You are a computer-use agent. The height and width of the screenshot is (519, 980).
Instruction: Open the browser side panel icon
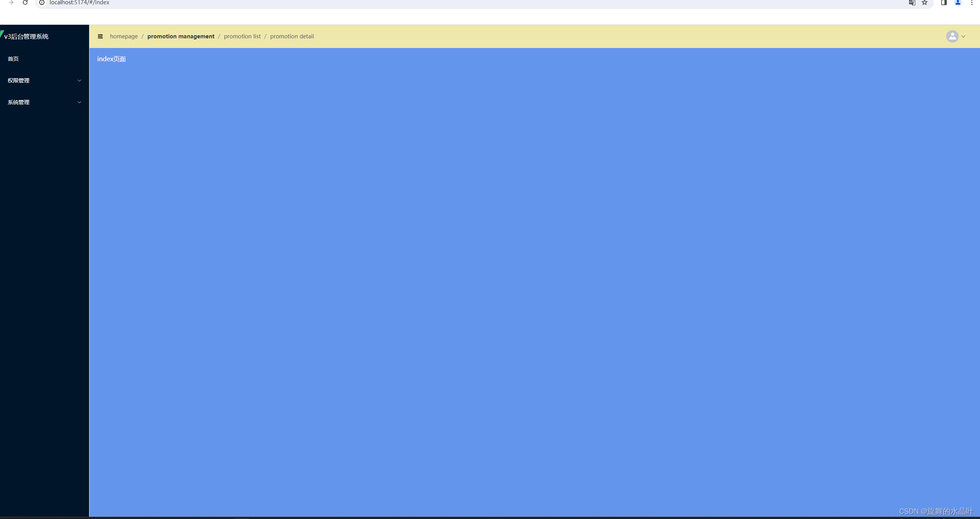pyautogui.click(x=944, y=3)
